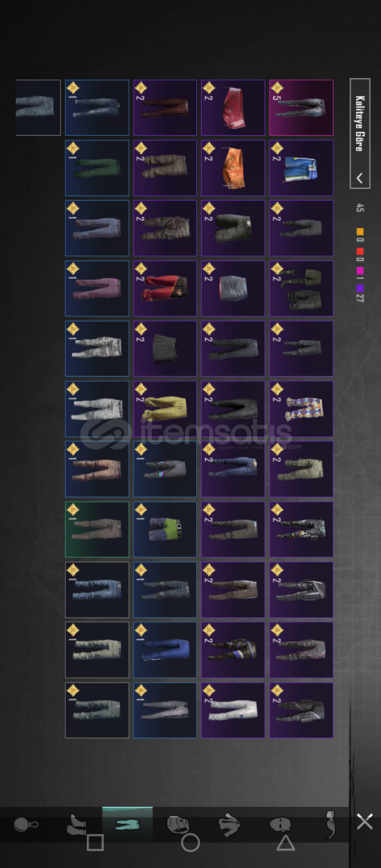Tap the Android square recents button
The height and width of the screenshot is (868, 381).
pyautogui.click(x=95, y=843)
